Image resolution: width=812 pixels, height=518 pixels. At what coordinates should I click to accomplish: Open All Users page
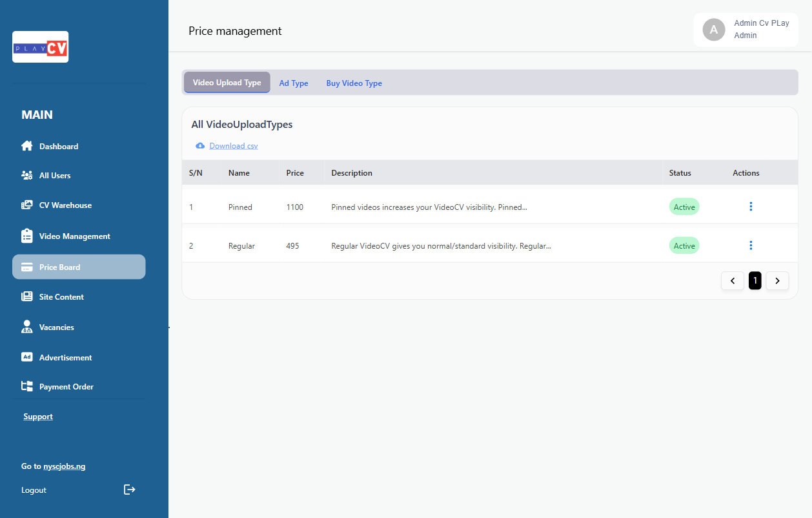(x=55, y=175)
